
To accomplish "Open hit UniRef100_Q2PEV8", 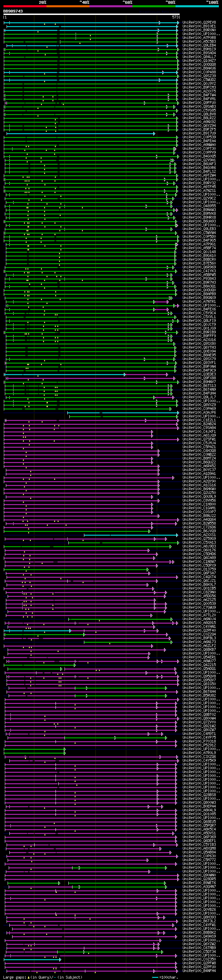I will tap(199, 23).
